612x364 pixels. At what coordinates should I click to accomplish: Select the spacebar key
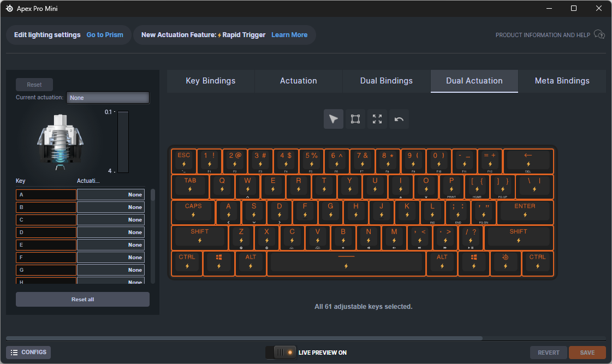pos(346,264)
